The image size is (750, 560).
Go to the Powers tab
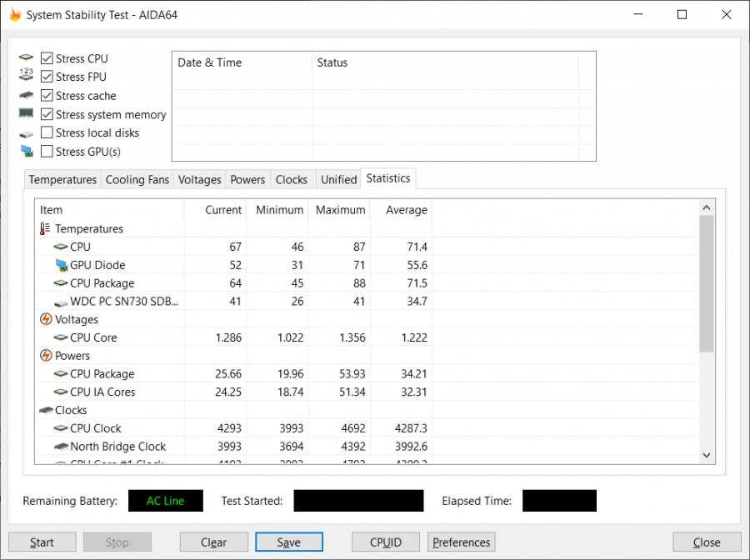tap(247, 180)
